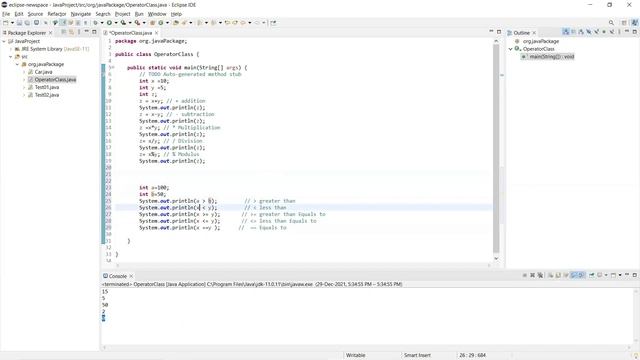This screenshot has height=360, width=640.
Task: Click the Writable status bar entry
Action: pyautogui.click(x=356, y=356)
